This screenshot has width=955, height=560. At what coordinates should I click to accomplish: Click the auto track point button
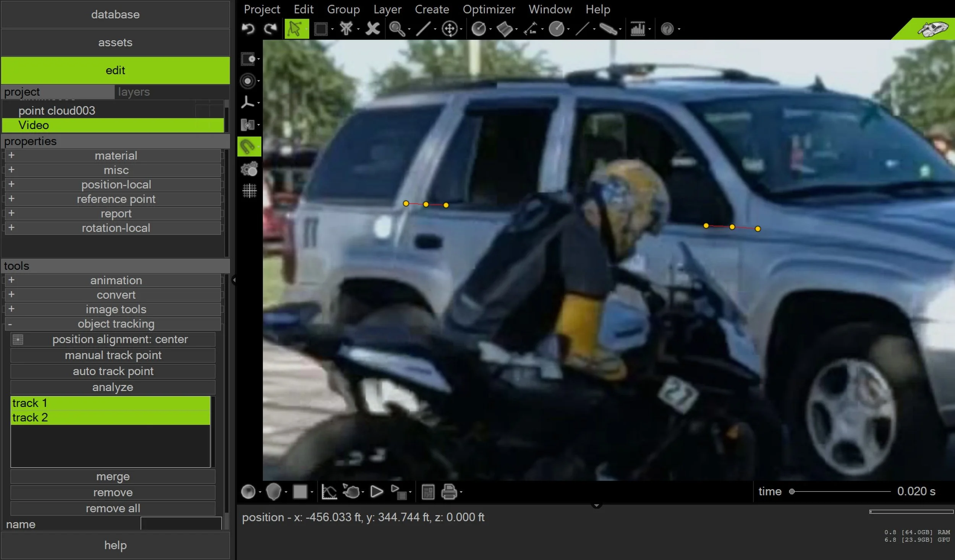113,371
